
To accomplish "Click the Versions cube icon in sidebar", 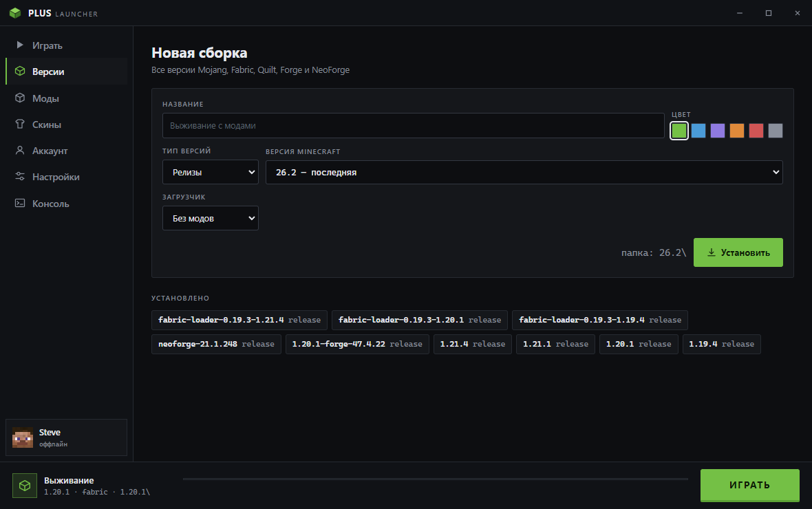I will pyautogui.click(x=20, y=71).
